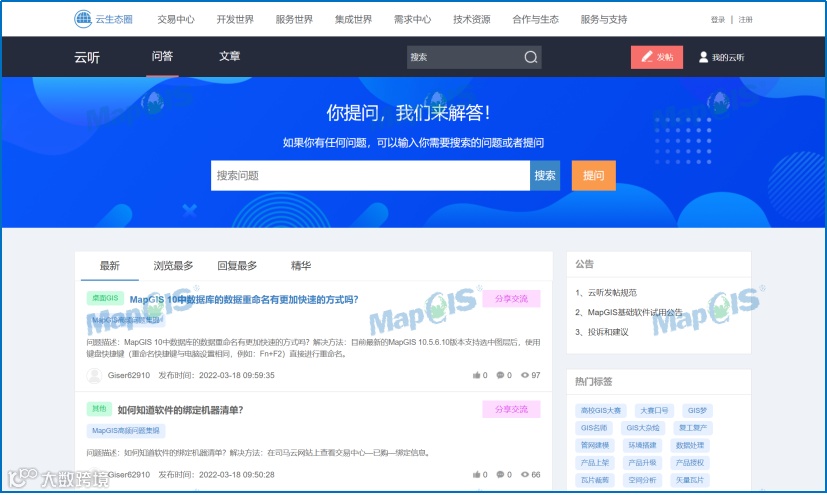This screenshot has height=495, width=827.
Task: Click 分享交流 badge on the 绑定机器清单 post
Action: point(511,409)
